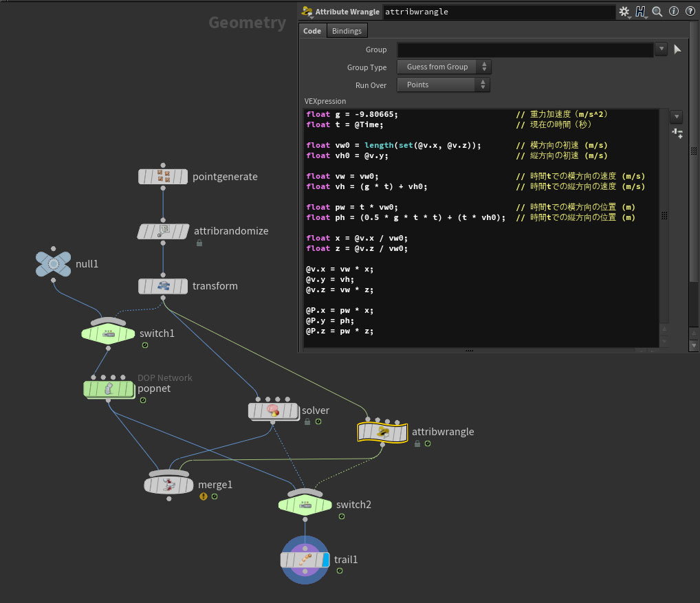Click the first input connector of attribwrangle
Viewport: 700px width, 603px height.
coord(368,419)
